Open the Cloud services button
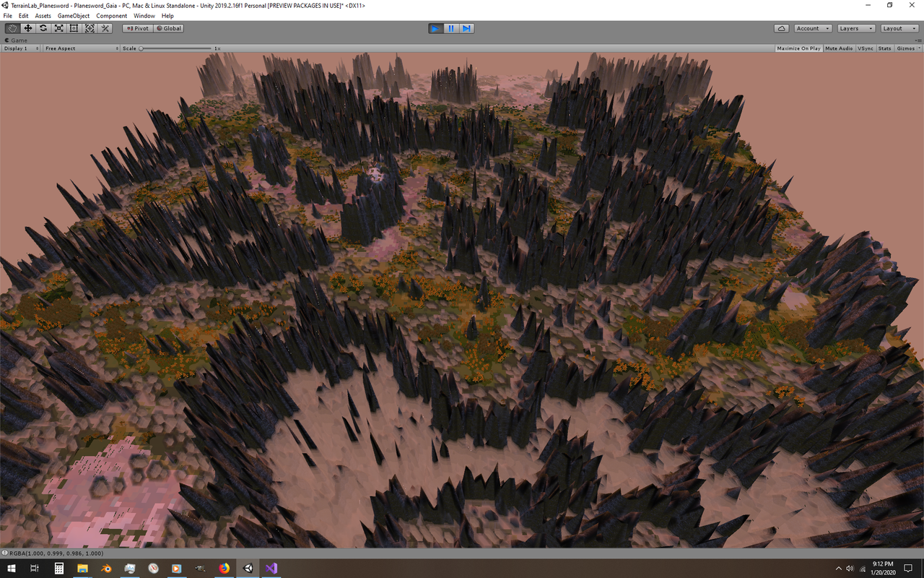Image resolution: width=924 pixels, height=578 pixels. (x=781, y=28)
